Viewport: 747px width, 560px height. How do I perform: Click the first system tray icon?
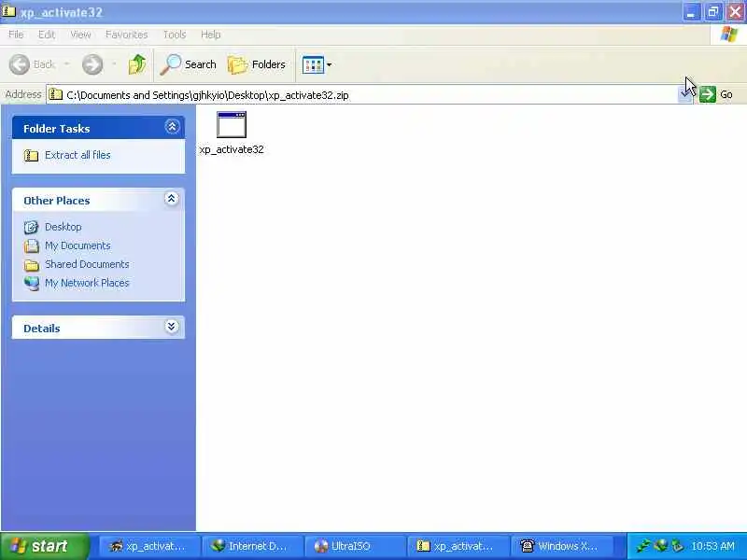[x=642, y=546]
